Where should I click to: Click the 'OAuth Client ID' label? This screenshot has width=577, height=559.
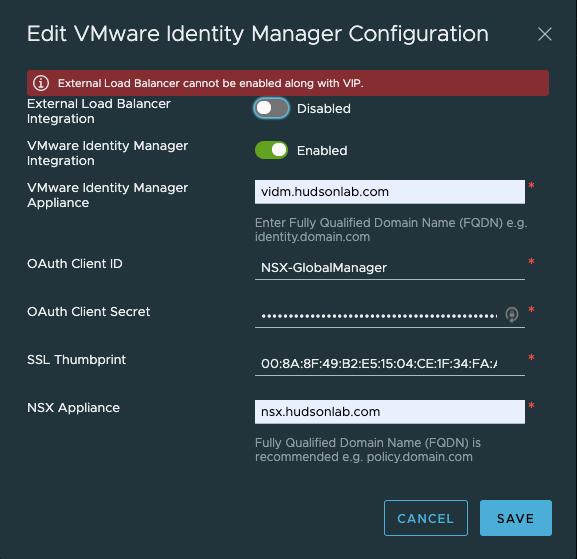tap(75, 264)
